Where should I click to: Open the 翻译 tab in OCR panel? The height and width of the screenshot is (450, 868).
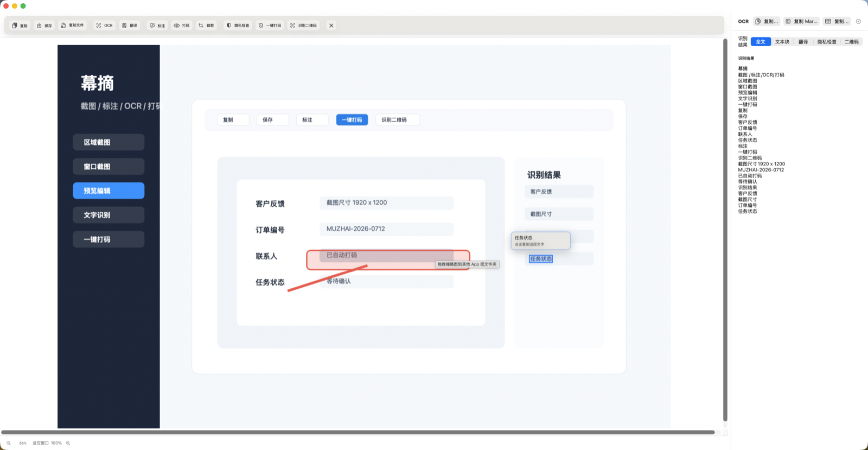pyautogui.click(x=803, y=42)
